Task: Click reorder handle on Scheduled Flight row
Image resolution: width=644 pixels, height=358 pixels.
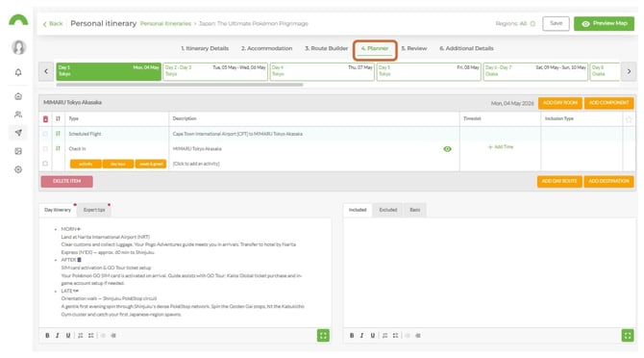Action: pyautogui.click(x=58, y=134)
